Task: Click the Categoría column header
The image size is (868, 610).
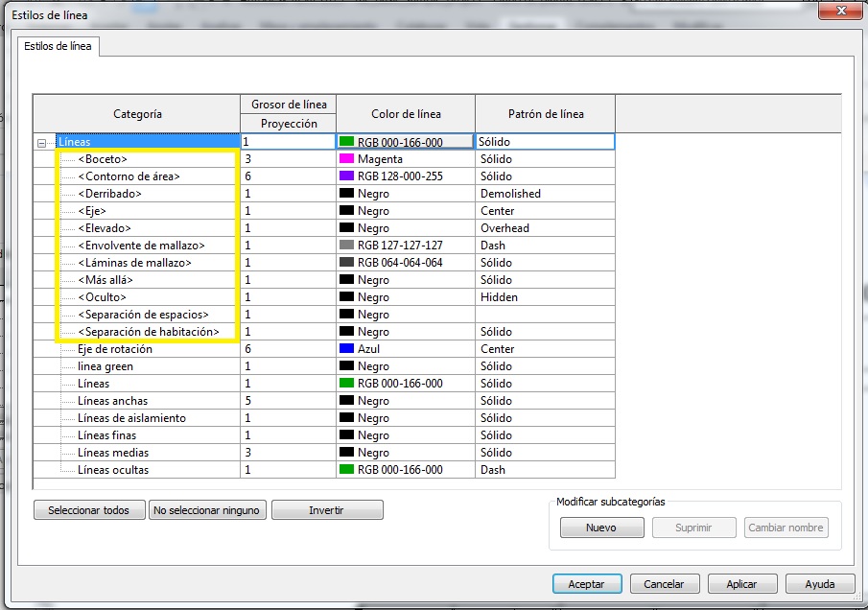Action: (x=137, y=114)
